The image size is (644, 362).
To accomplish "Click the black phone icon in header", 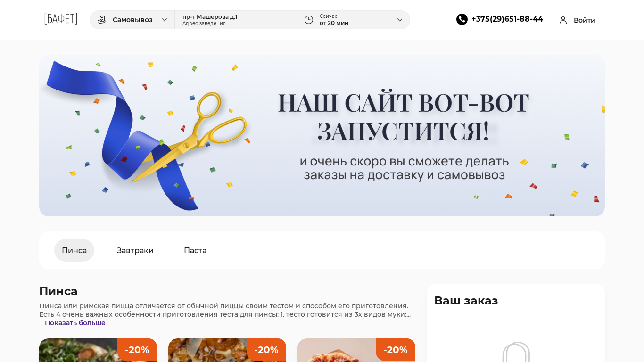I will [462, 19].
